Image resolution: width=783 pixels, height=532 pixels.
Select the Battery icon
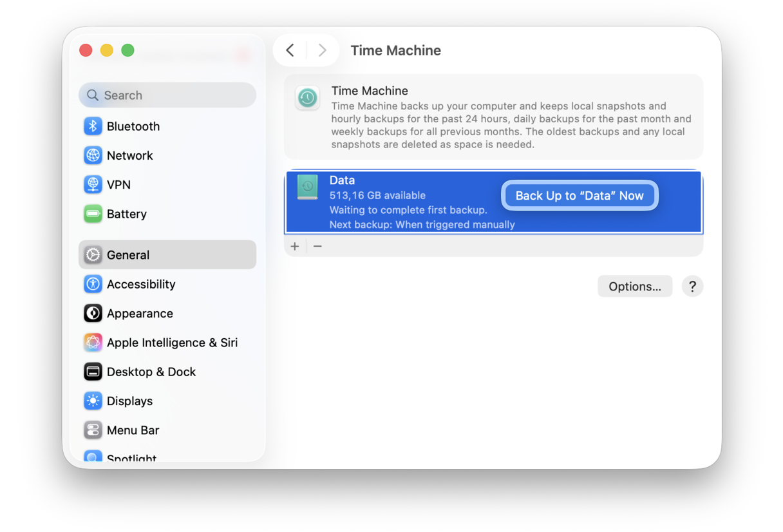[93, 214]
